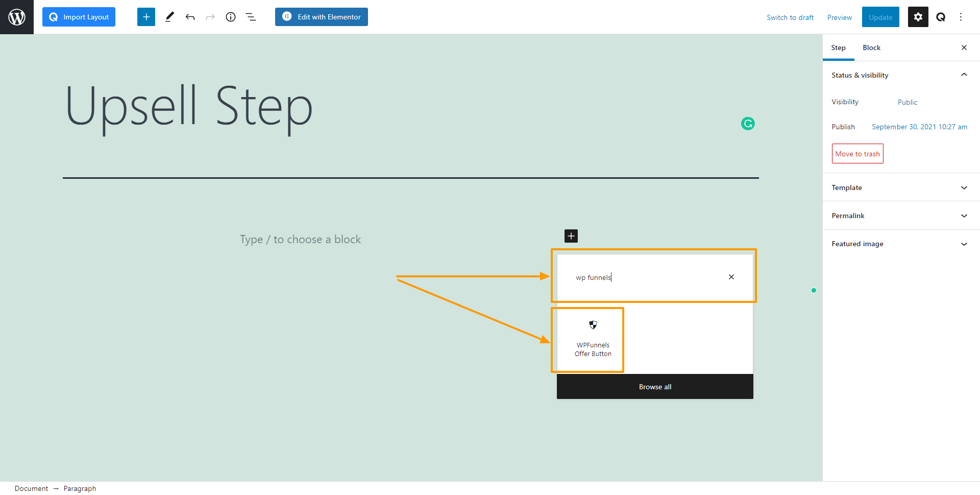
Task: Switch to the Block tab
Action: pos(871,48)
